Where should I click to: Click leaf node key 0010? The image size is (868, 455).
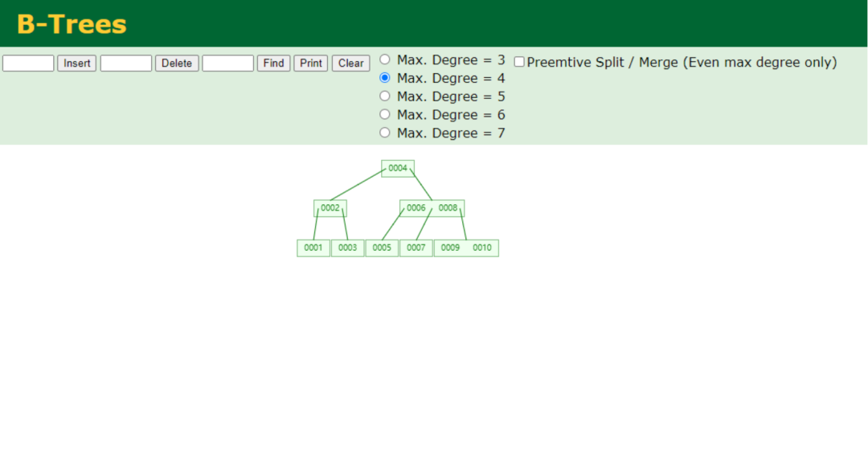click(x=482, y=248)
